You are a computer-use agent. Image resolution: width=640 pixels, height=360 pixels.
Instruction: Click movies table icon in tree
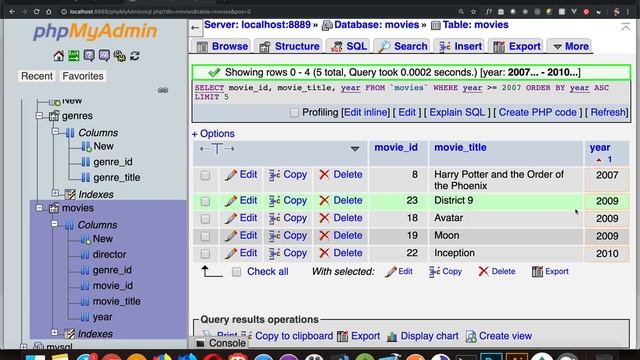click(53, 208)
